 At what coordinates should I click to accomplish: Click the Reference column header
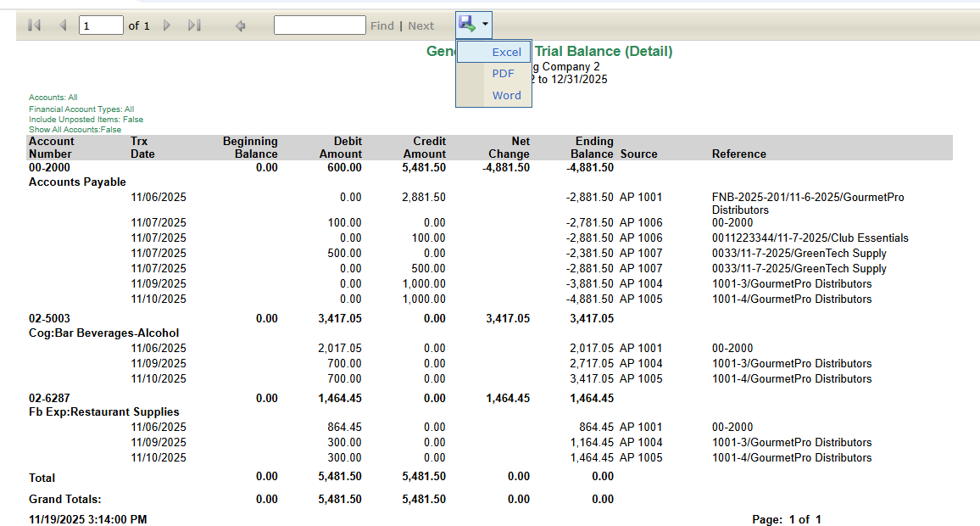(738, 154)
